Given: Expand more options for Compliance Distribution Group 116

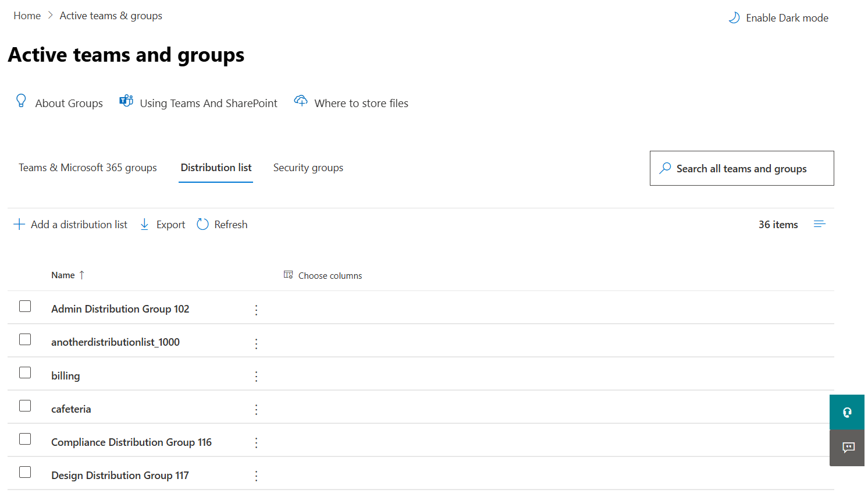Looking at the screenshot, I should (x=256, y=443).
